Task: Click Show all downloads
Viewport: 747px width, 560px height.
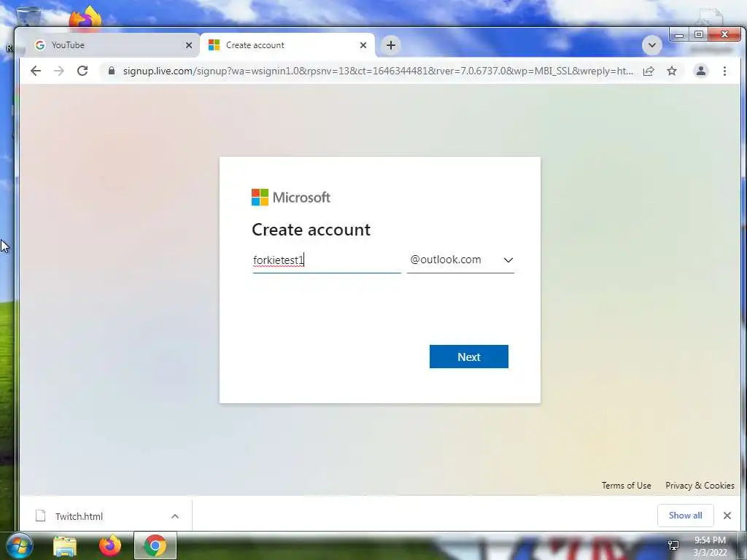Action: pyautogui.click(x=686, y=516)
